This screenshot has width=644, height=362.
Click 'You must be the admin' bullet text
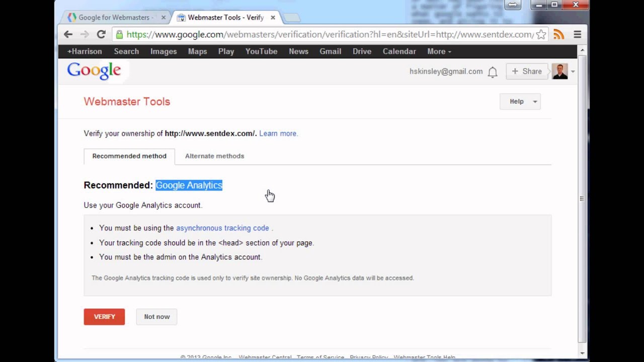(x=181, y=257)
